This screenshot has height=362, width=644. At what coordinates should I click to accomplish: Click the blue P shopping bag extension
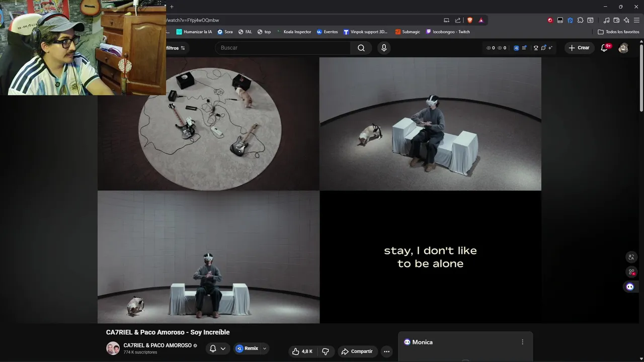[570, 20]
